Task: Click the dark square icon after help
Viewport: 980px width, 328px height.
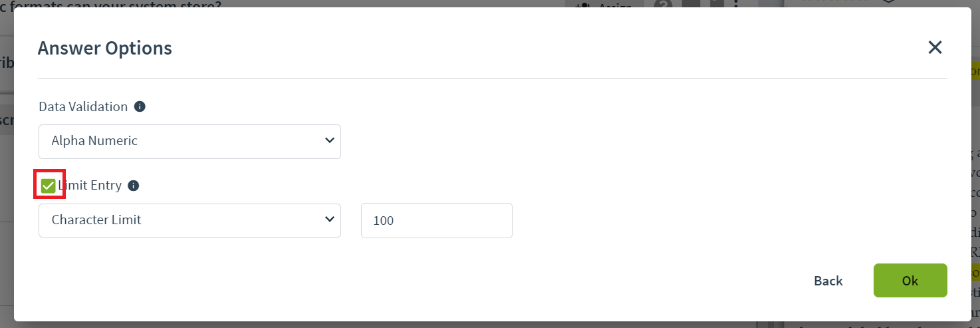Action: point(691,4)
